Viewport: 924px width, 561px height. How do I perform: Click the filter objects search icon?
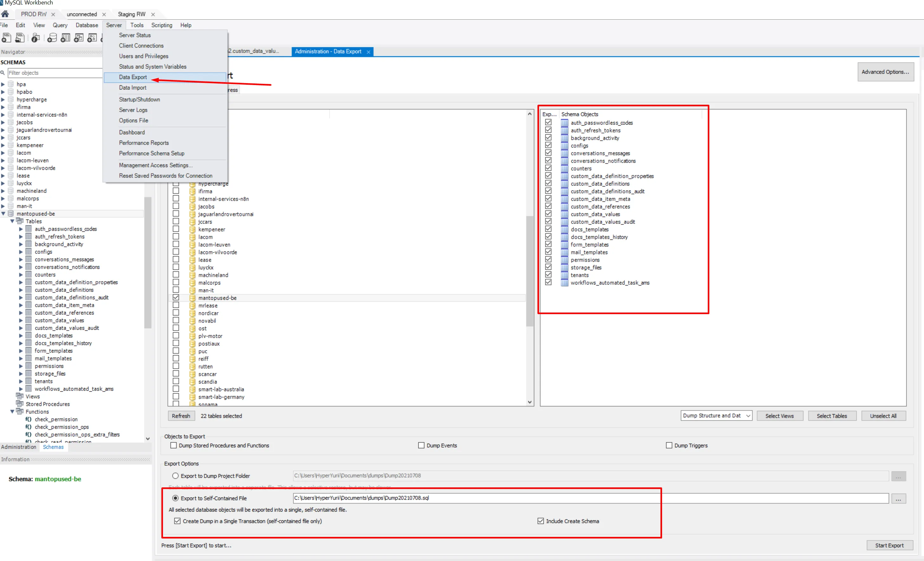[3, 73]
